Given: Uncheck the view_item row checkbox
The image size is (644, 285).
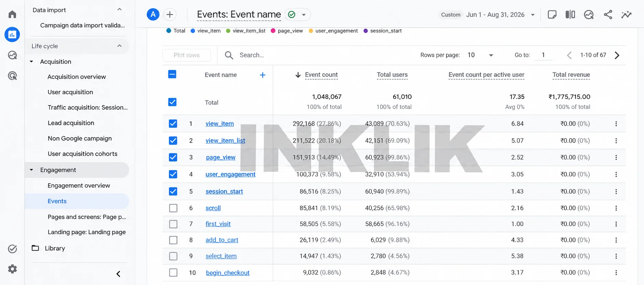Looking at the screenshot, I should [173, 124].
